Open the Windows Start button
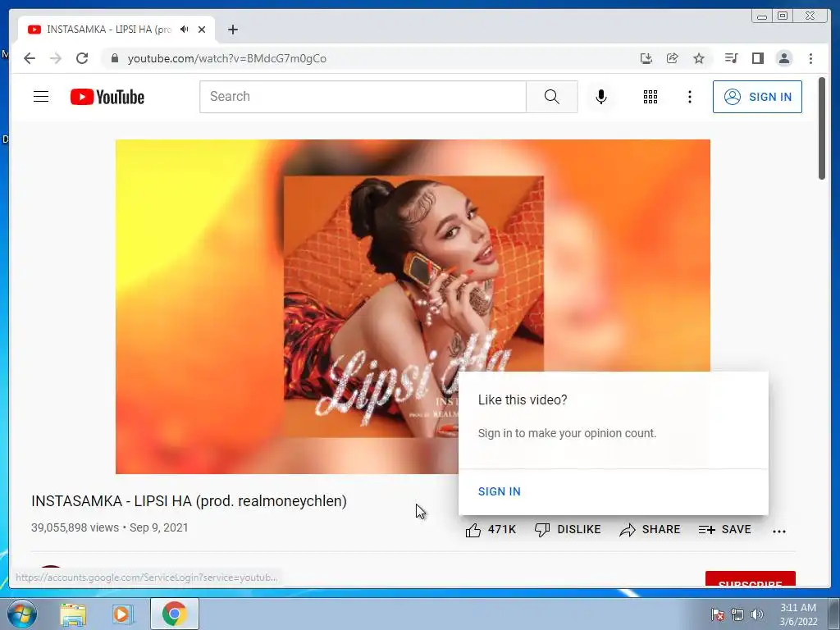840x630 pixels. (x=22, y=614)
